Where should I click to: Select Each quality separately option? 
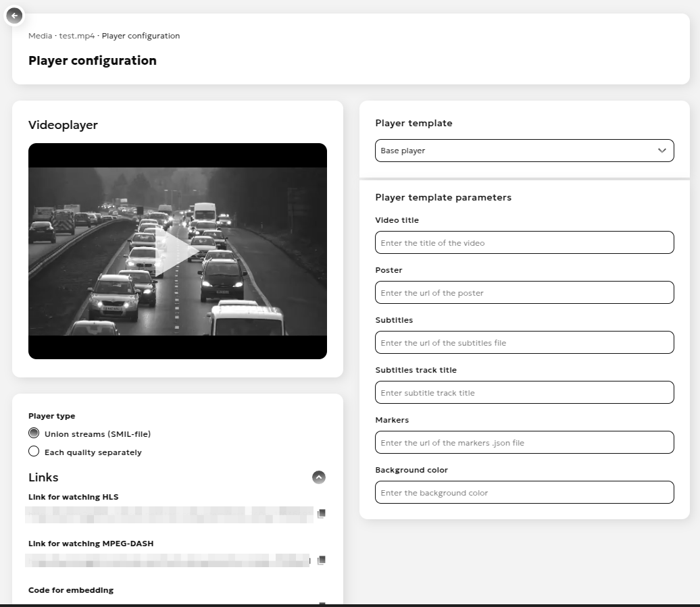coord(34,452)
